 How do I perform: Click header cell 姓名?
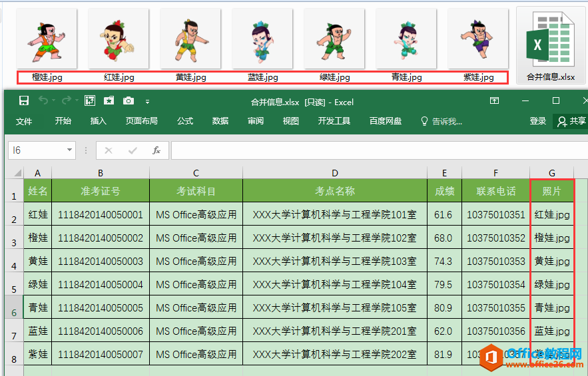[37, 191]
